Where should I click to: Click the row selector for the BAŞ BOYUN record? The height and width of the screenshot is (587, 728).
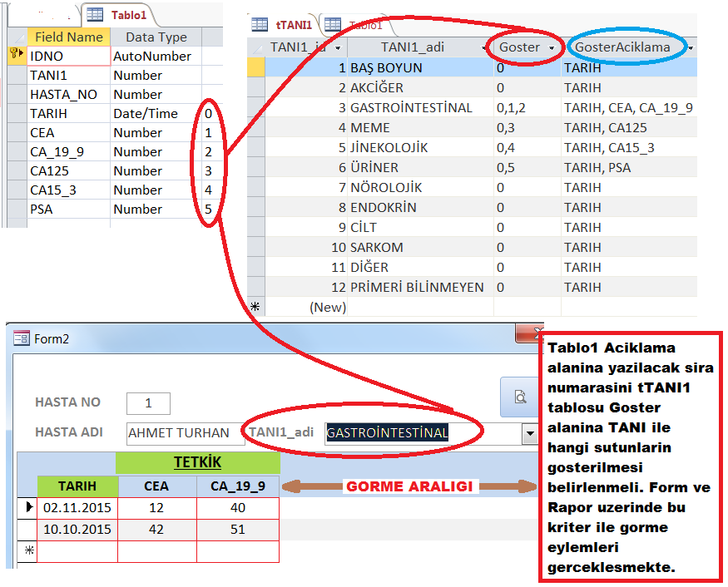(256, 68)
